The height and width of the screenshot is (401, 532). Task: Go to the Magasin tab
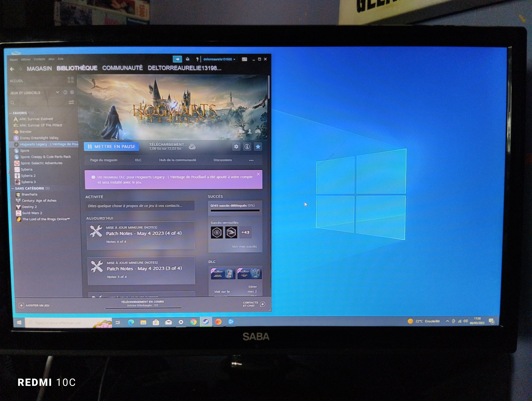click(x=39, y=69)
